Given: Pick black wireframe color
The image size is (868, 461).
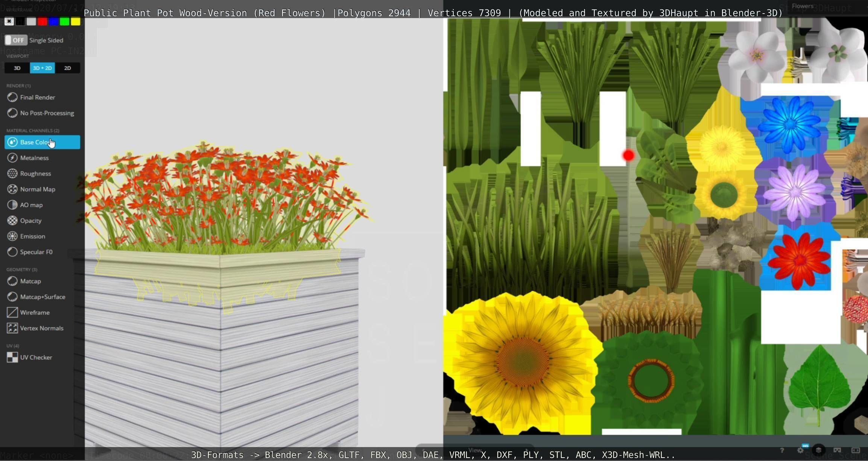Looking at the screenshot, I should pos(20,21).
